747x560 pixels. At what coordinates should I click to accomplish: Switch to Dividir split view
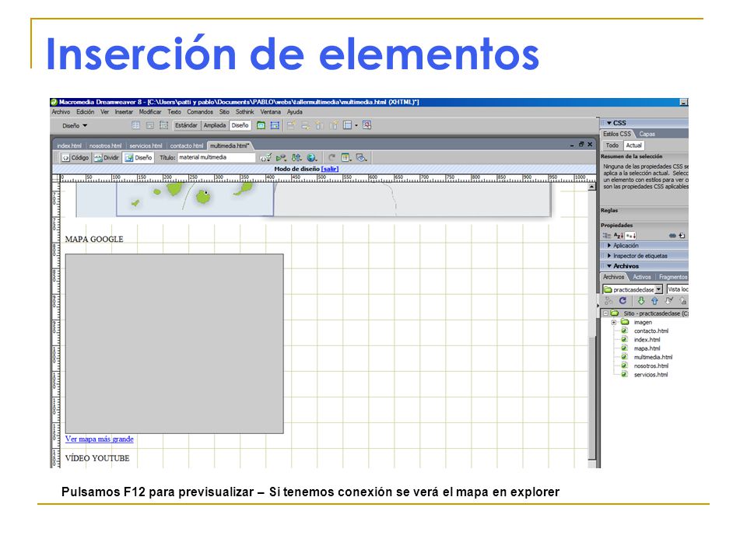107,158
